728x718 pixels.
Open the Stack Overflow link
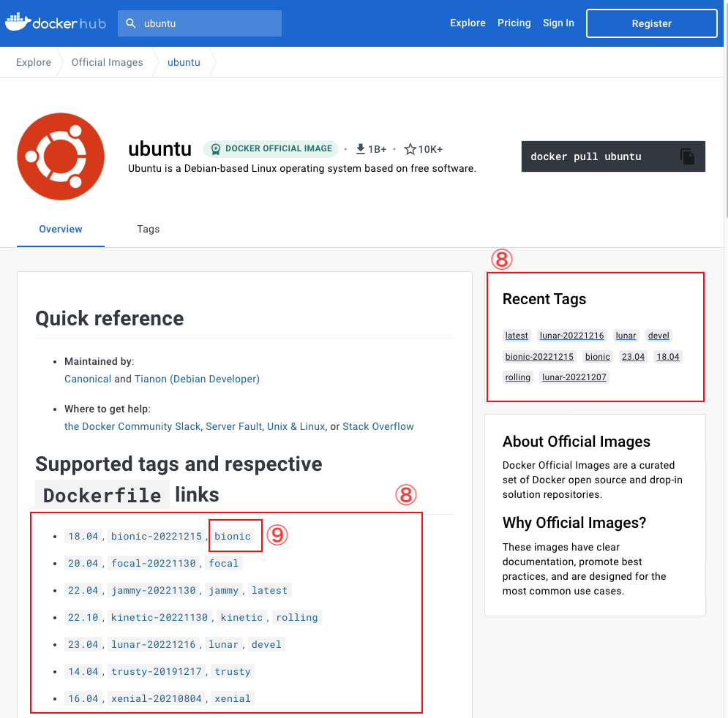coord(378,426)
